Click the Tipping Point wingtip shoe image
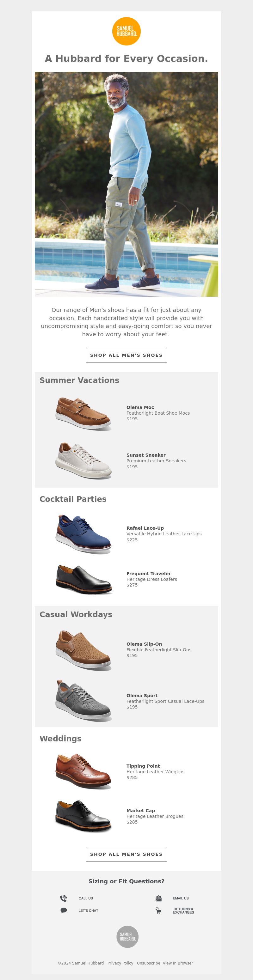The image size is (253, 980). click(83, 771)
